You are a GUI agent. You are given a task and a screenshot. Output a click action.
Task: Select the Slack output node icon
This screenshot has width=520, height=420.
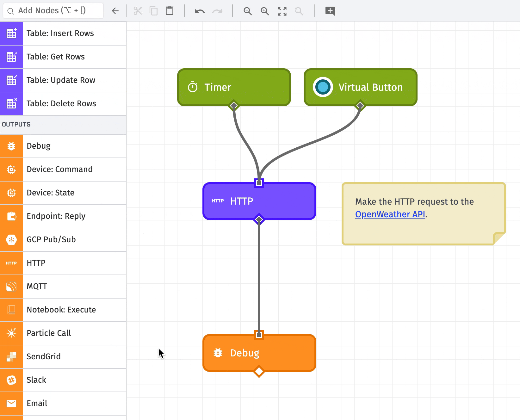11,380
